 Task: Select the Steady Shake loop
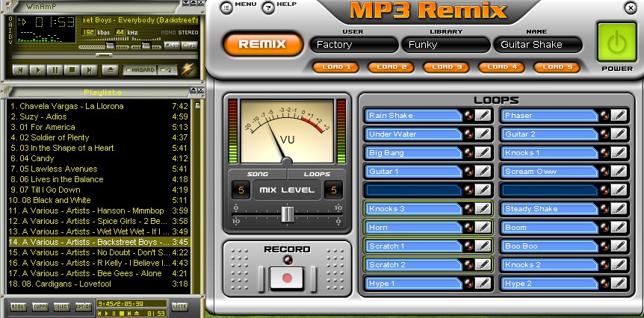coord(550,209)
